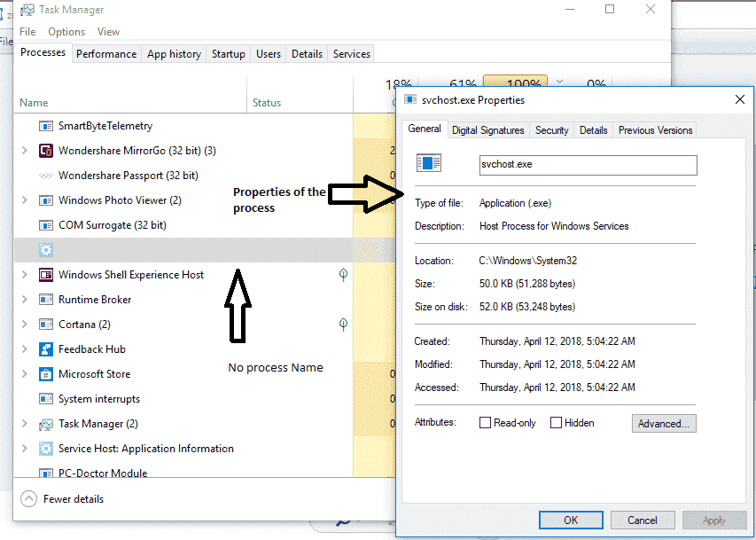Click the Runtime Broker process icon
Viewport: 756px width, 540px height.
(46, 300)
